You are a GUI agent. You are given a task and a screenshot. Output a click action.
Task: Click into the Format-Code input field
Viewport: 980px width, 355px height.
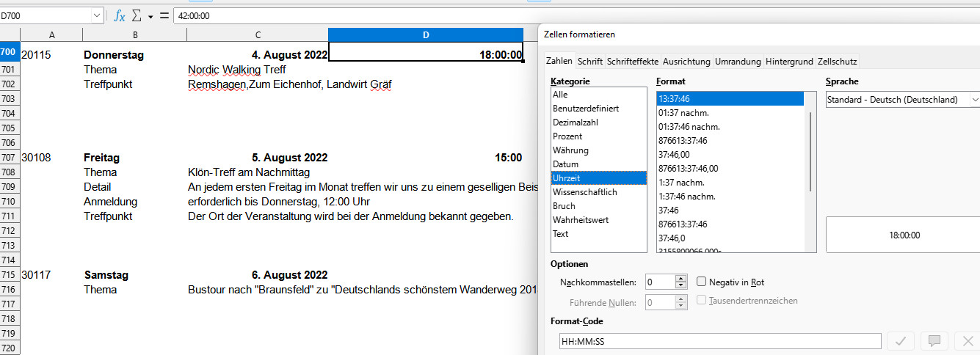pyautogui.click(x=719, y=341)
